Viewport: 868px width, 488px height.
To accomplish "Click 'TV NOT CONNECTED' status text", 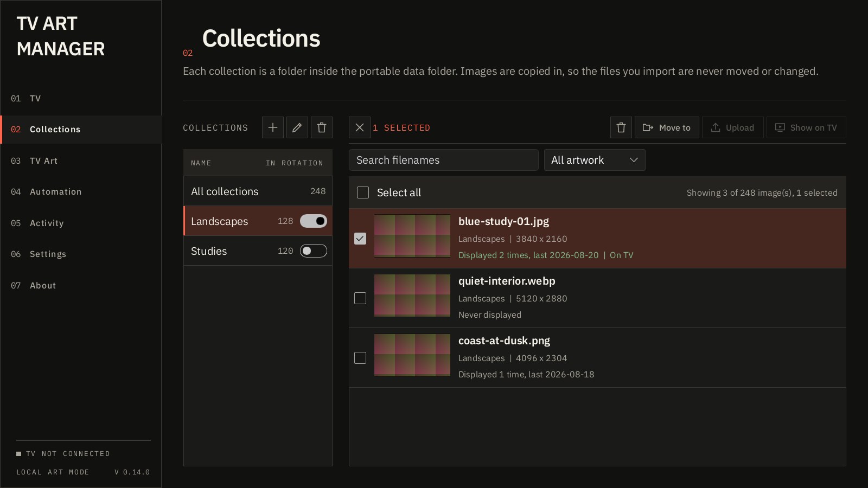I will [68, 453].
